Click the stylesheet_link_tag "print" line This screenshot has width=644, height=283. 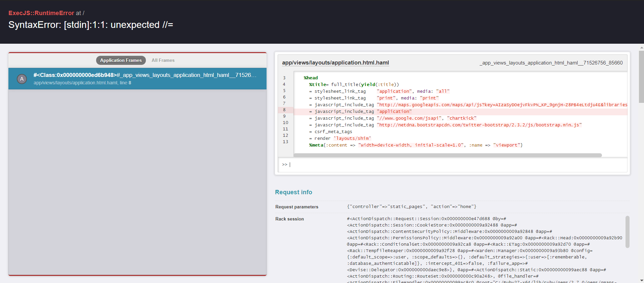point(374,98)
